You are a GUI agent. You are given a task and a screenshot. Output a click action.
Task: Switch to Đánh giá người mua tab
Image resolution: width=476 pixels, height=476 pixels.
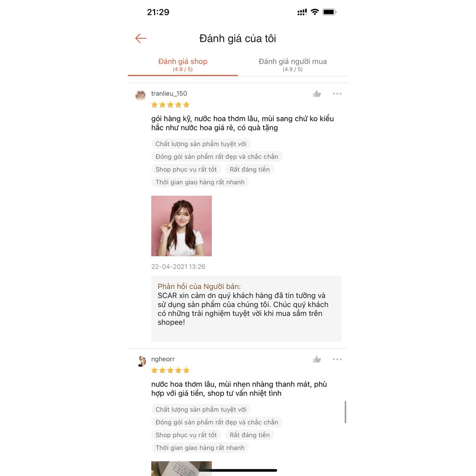(293, 65)
